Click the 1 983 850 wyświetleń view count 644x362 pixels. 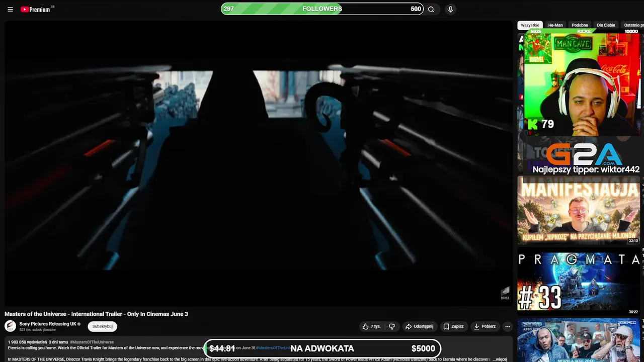[27, 342]
